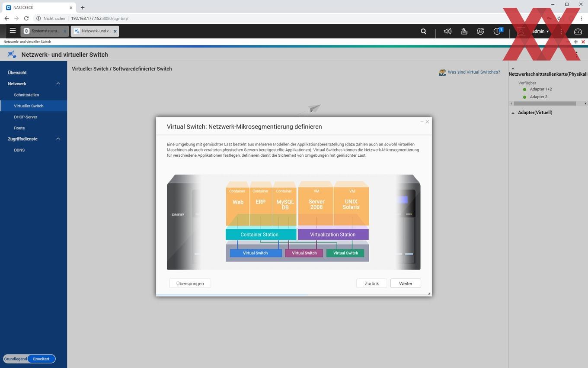
Task: Click the ERP container box
Action: pos(261,206)
